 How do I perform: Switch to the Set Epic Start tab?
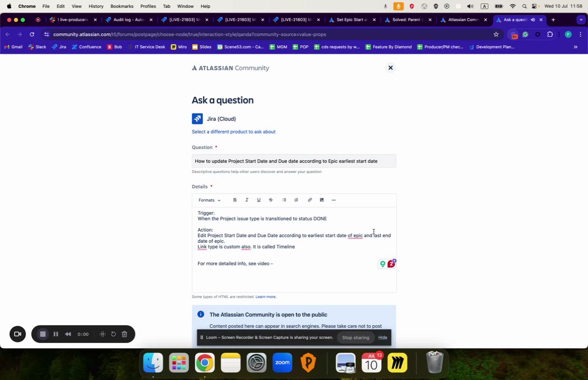coord(352,20)
